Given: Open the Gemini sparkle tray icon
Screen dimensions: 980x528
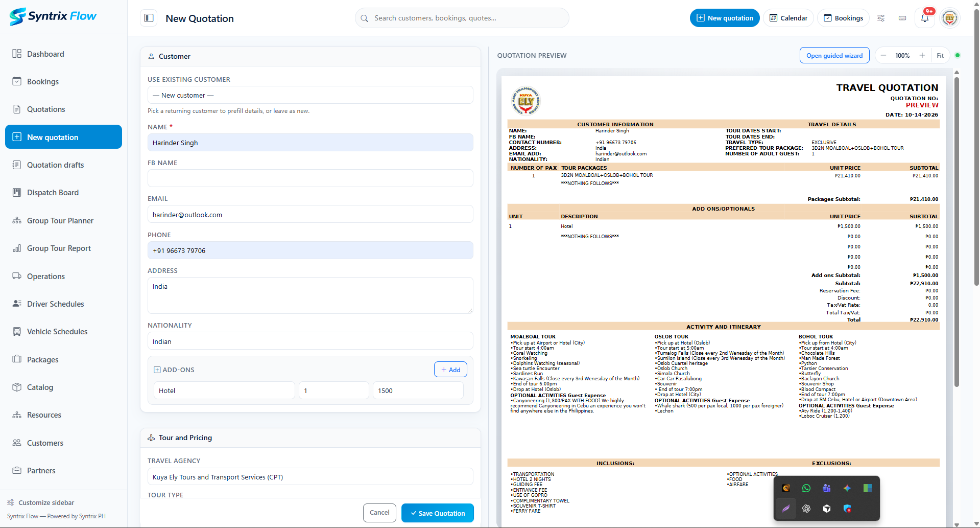Looking at the screenshot, I should [847, 488].
